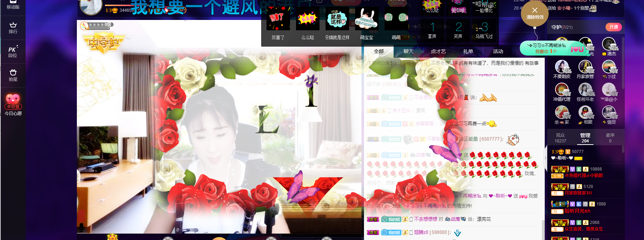This screenshot has height=240, width=644.
Task: Open the PK 段位 sidebar icon
Action: pyautogui.click(x=13, y=51)
